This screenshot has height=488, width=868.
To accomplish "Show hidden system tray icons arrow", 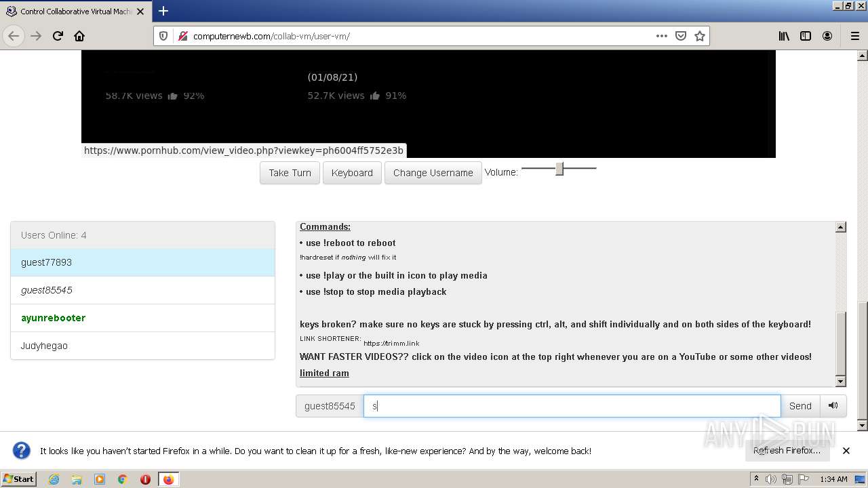I will [x=757, y=479].
